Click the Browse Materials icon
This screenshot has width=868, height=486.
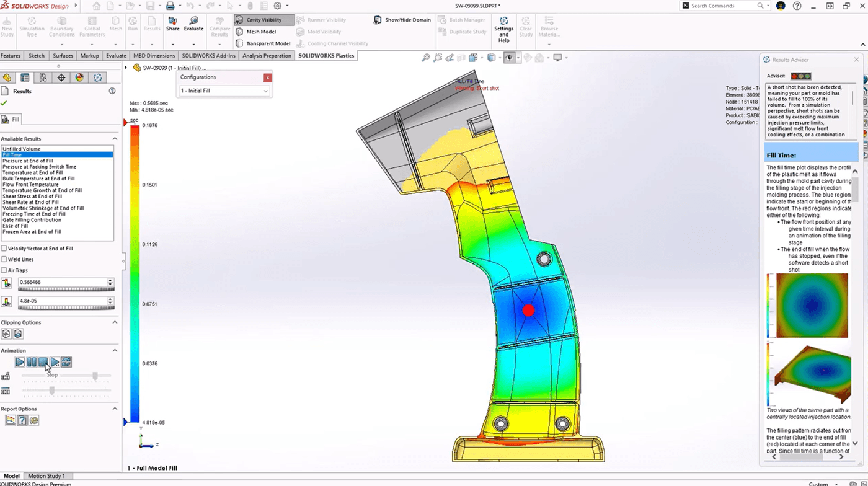pos(548,27)
